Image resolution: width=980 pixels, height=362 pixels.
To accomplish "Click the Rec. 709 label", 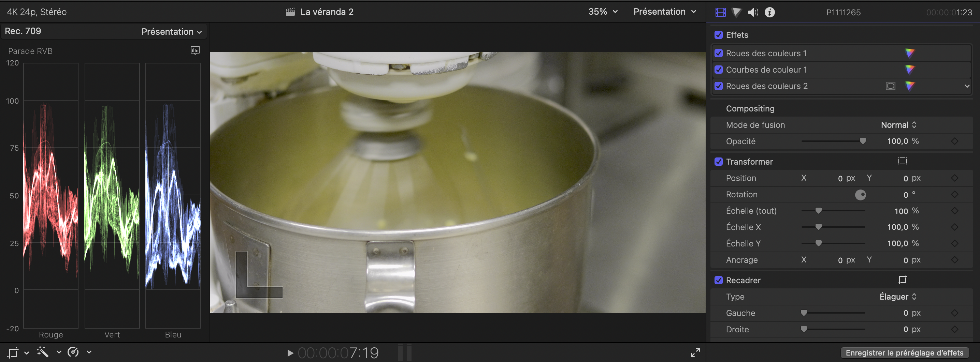I will 23,31.
